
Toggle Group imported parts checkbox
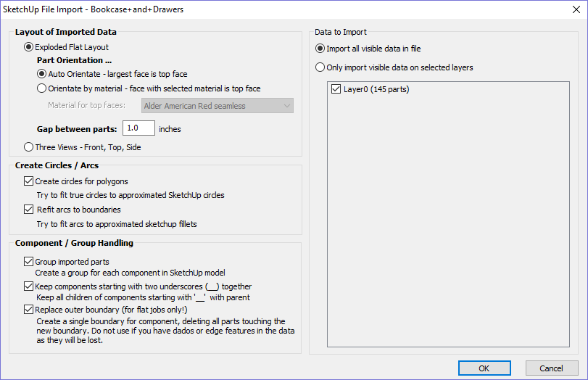[x=28, y=262]
